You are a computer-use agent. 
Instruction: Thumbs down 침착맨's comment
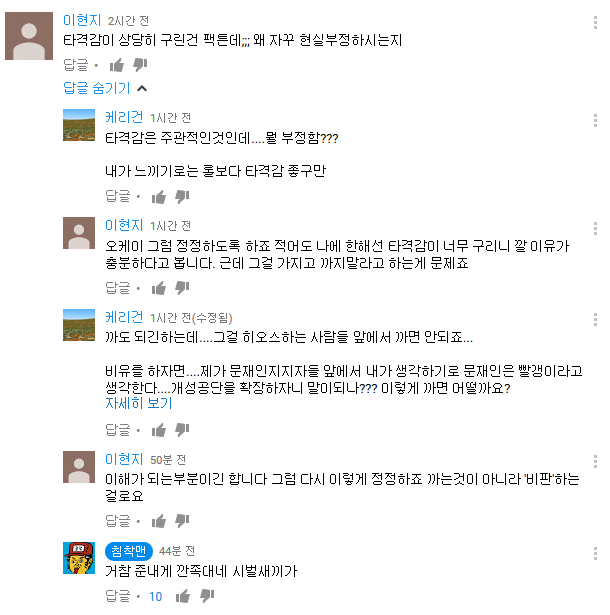click(207, 596)
